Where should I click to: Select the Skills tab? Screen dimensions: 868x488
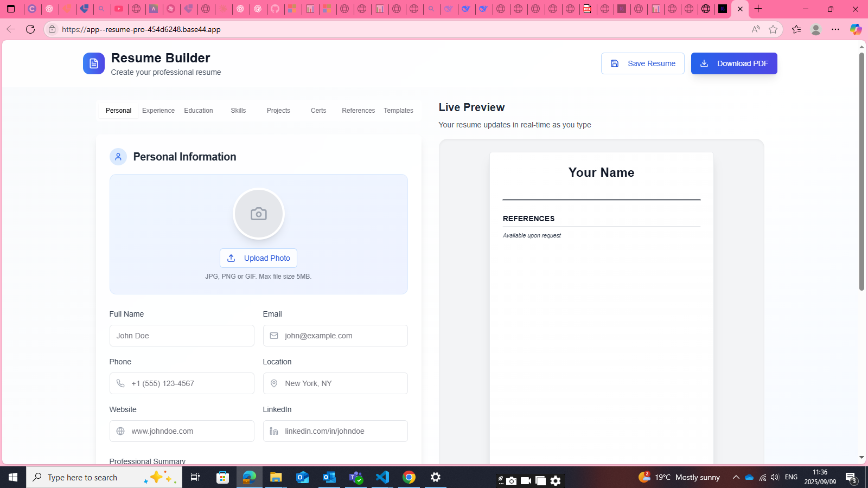(x=238, y=111)
